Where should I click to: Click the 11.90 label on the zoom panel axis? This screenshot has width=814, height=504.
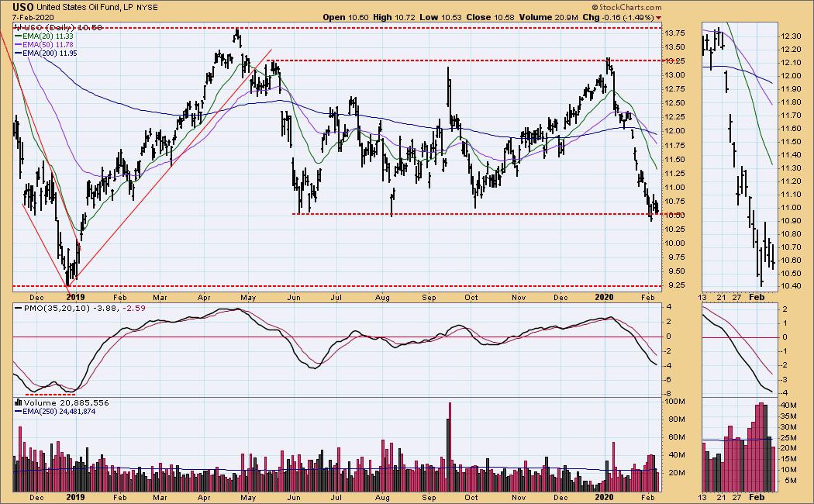[789, 89]
